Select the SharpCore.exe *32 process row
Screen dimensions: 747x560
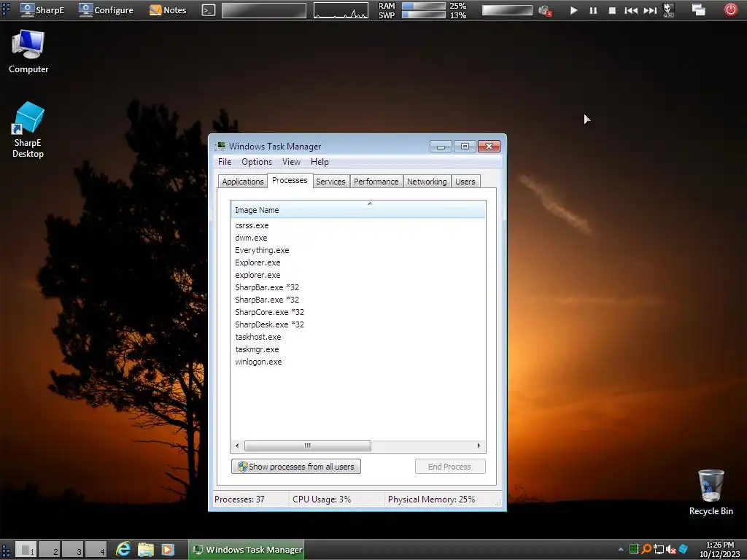[357, 312]
